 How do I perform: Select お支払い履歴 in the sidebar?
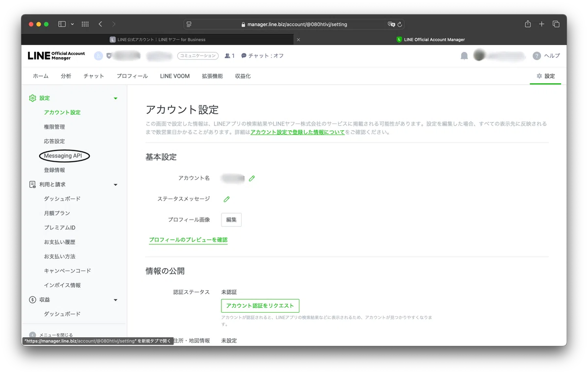[59, 242]
